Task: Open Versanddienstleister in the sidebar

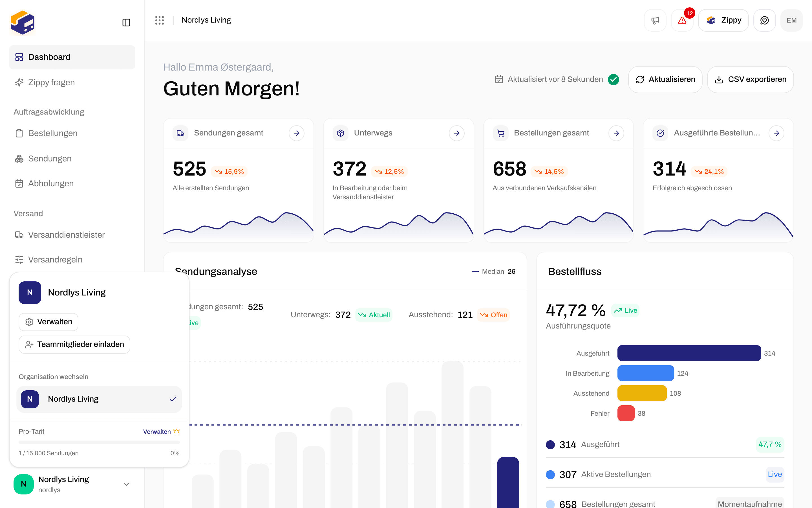Action: (72, 235)
